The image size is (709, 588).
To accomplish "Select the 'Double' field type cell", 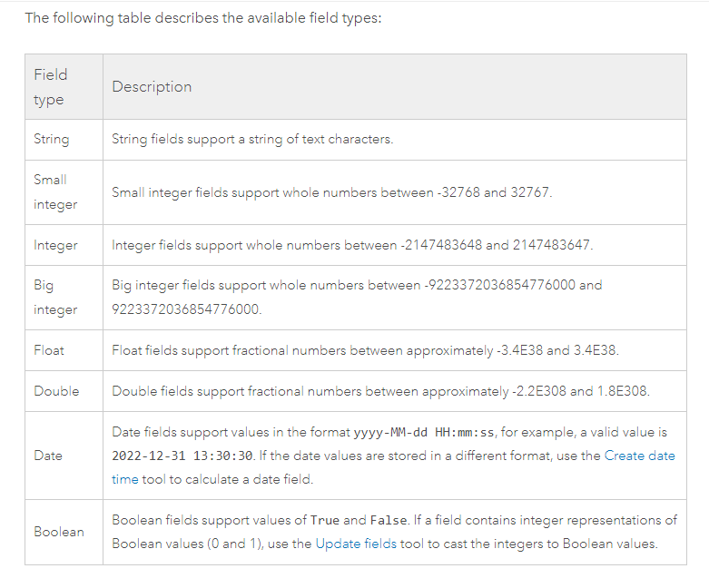I will click(56, 391).
